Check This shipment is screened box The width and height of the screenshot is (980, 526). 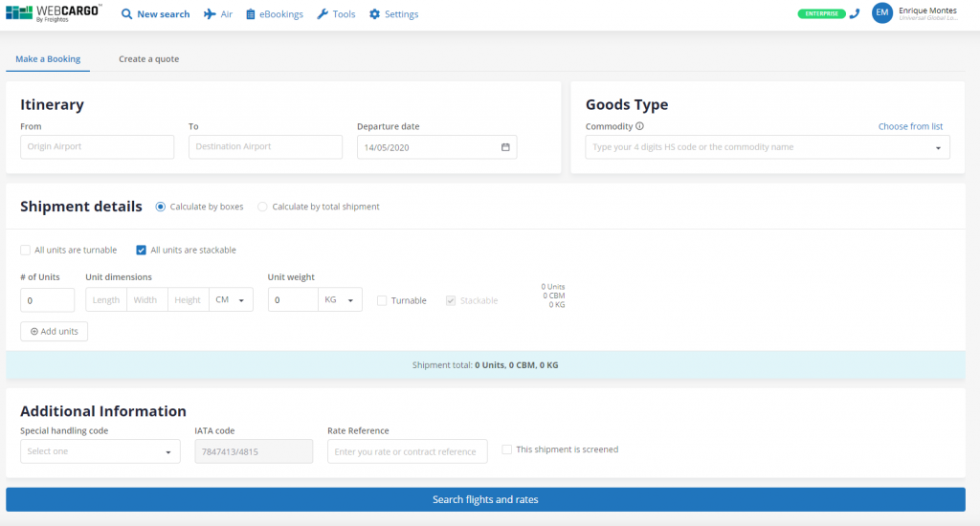coord(507,449)
